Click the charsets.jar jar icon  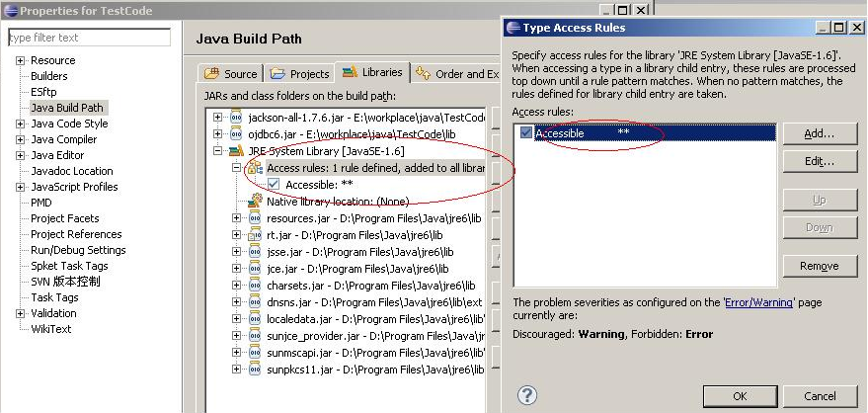[x=255, y=286]
